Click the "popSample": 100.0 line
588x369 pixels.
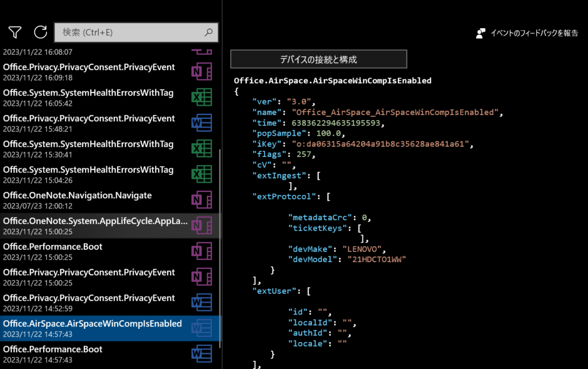pos(299,133)
